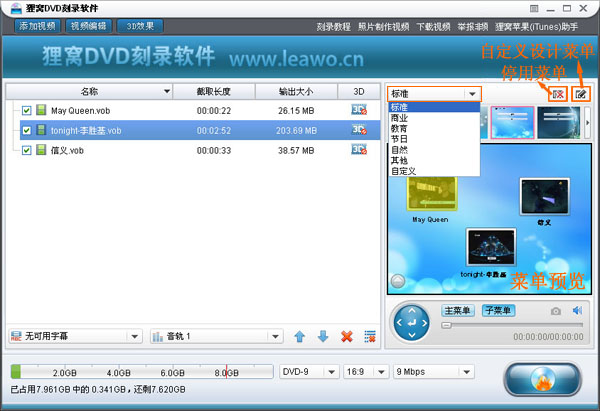Click the disable menu icon
The image size is (600, 411).
[x=558, y=94]
